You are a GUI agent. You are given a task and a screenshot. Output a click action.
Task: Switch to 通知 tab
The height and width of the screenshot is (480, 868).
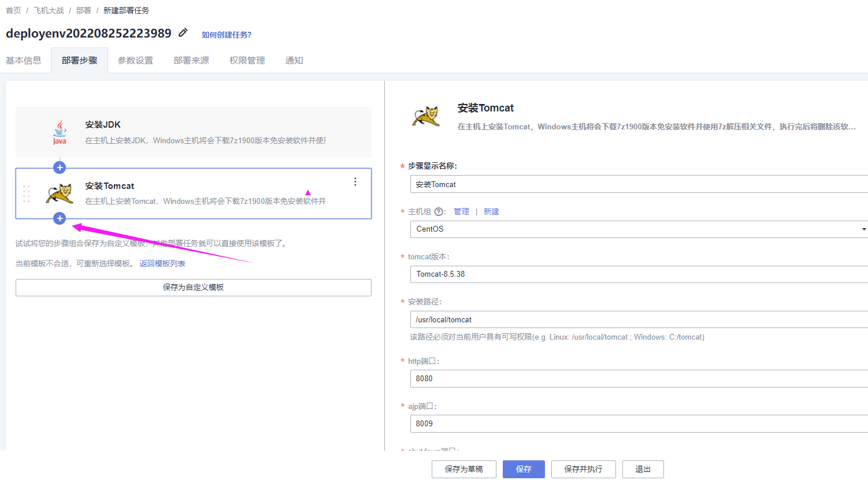(x=294, y=60)
